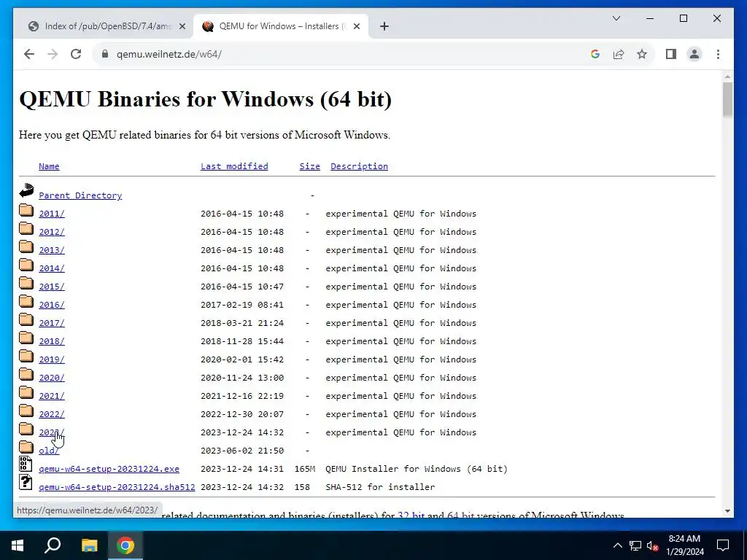Click the Parent Directory back-arrow icon
This screenshot has height=560, width=747.
(x=26, y=190)
